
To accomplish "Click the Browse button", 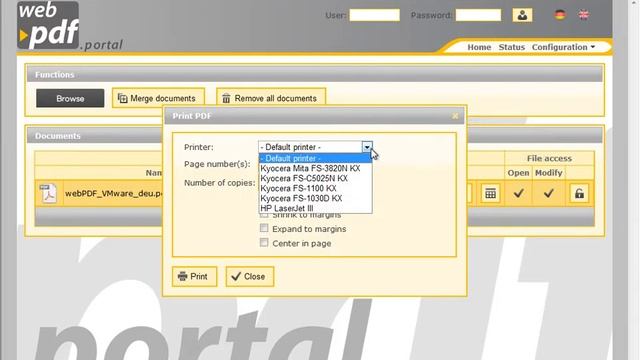I will click(70, 98).
